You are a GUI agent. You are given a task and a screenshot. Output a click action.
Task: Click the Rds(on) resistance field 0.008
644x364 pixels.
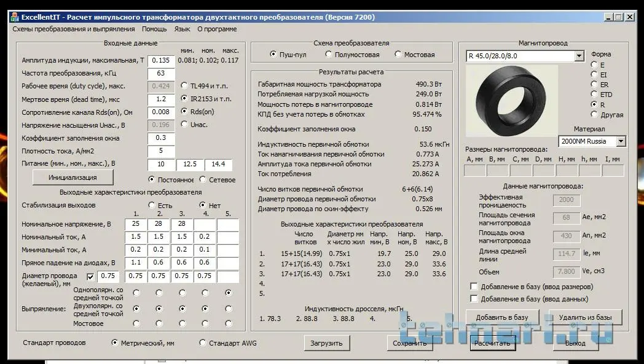(x=161, y=112)
